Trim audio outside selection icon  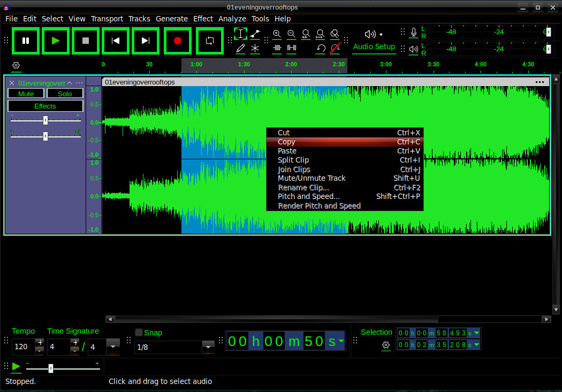click(277, 48)
